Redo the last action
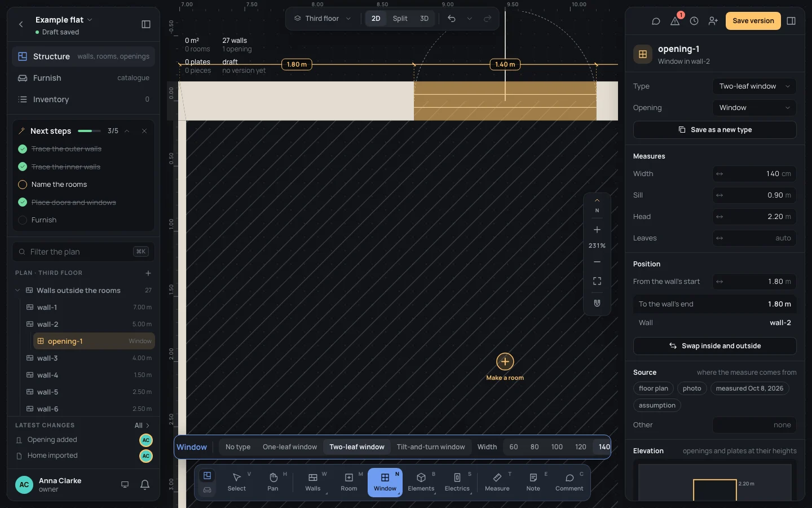The height and width of the screenshot is (508, 812). [x=488, y=19]
